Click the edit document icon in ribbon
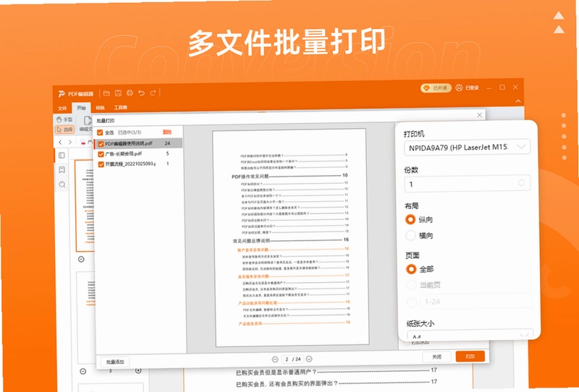Screen dimensions: 579x392 tap(88, 120)
